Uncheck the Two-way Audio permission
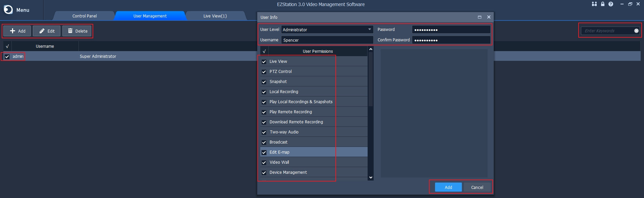The width and height of the screenshot is (644, 198). (264, 132)
